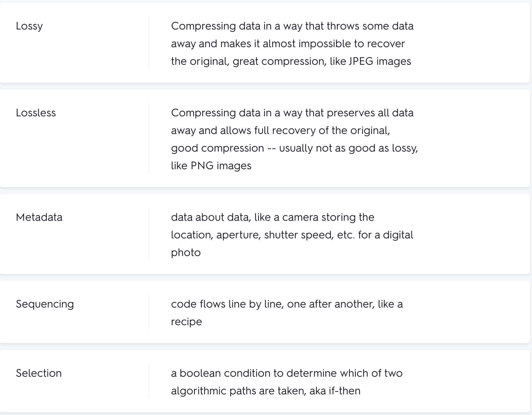
Task: Click the Lossy term label
Action: click(29, 26)
